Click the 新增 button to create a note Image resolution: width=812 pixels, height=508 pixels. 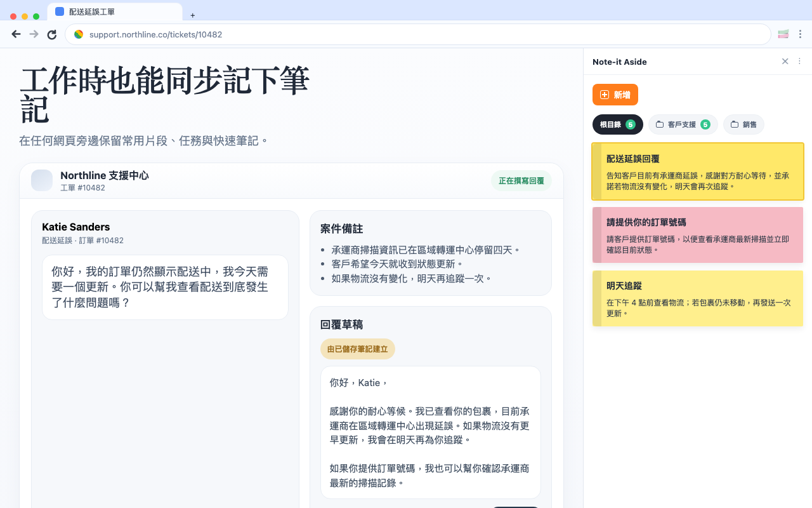(615, 94)
